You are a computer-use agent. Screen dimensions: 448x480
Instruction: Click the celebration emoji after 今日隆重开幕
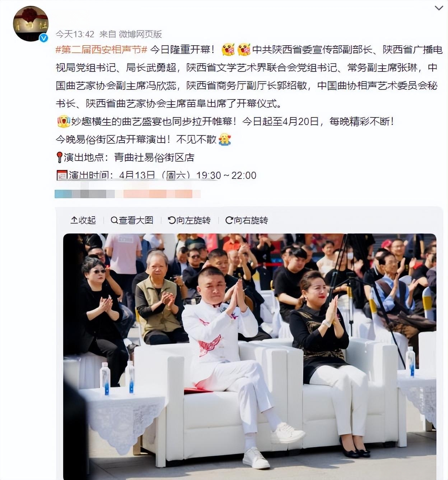pos(228,50)
